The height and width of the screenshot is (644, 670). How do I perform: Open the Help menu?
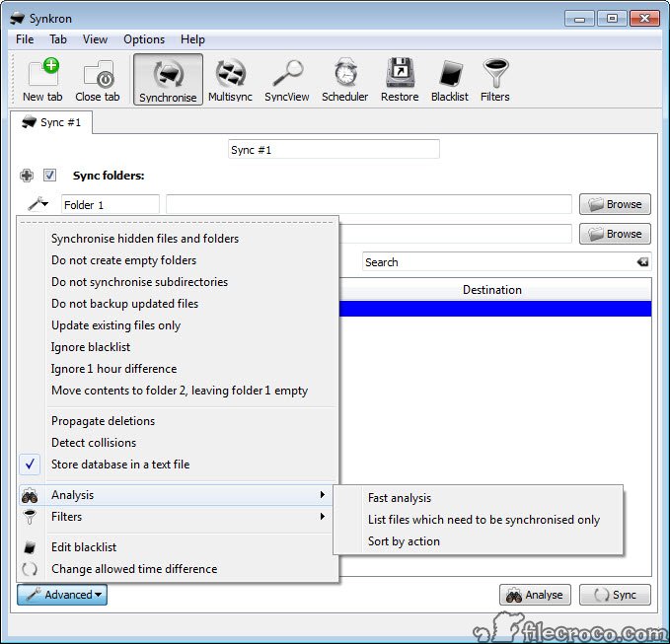(192, 39)
